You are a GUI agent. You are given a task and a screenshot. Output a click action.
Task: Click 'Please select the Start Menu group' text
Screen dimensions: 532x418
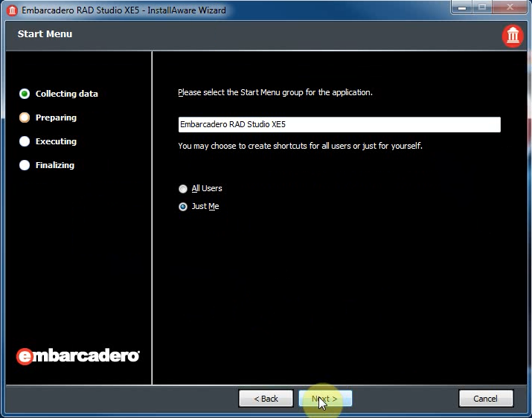(275, 92)
